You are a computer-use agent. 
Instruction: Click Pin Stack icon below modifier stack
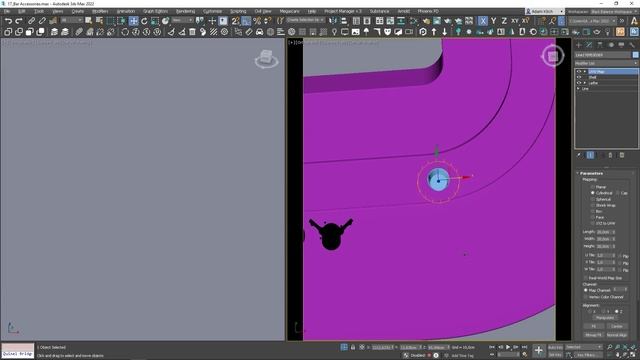tap(579, 155)
